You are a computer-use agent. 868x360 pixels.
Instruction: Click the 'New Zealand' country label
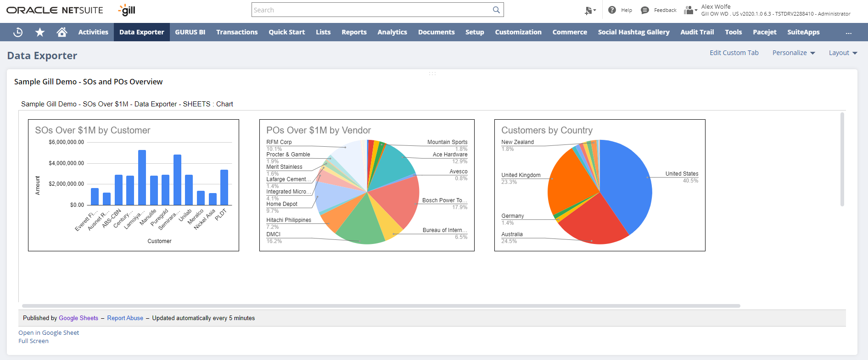pyautogui.click(x=517, y=142)
